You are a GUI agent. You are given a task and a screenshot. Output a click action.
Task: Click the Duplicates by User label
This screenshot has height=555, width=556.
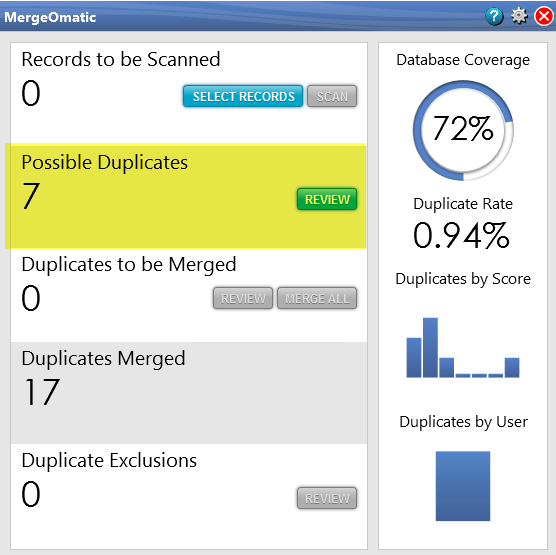coord(463,422)
